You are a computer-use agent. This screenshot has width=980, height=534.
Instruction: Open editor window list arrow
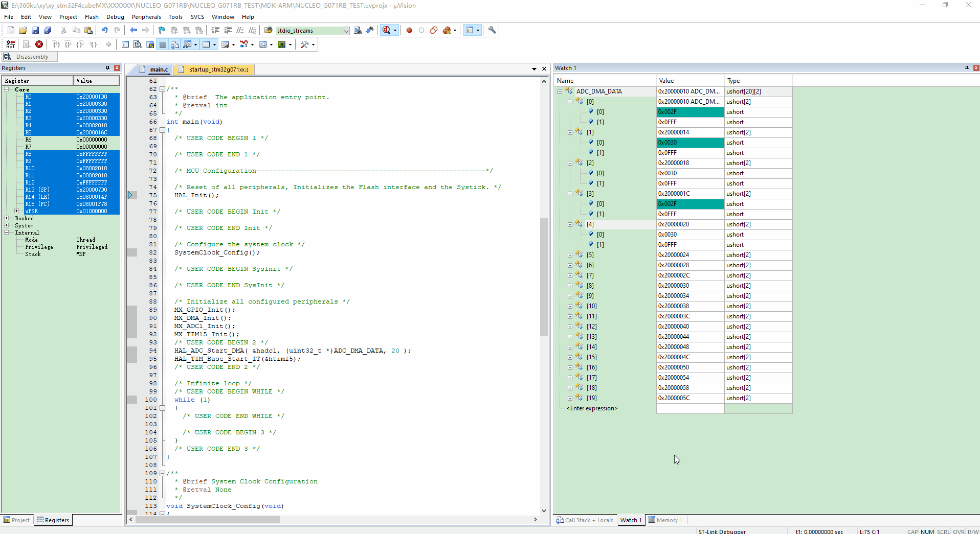coord(534,68)
